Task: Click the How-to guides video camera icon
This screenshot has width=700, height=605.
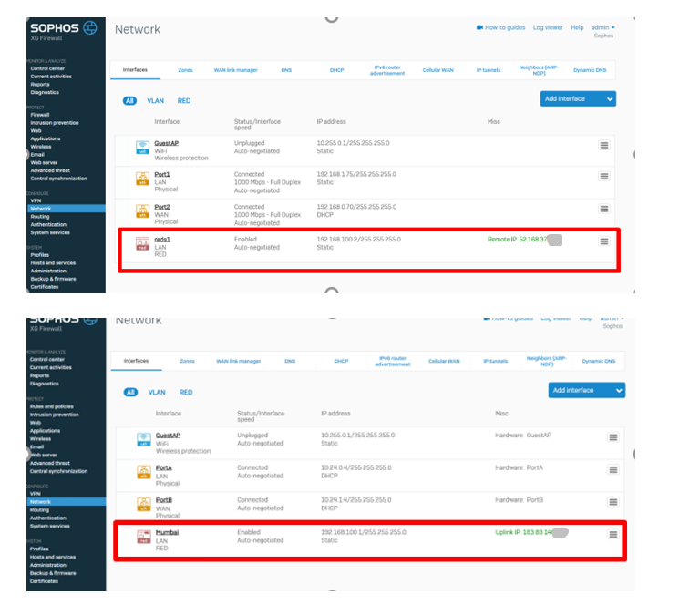Action: [479, 27]
